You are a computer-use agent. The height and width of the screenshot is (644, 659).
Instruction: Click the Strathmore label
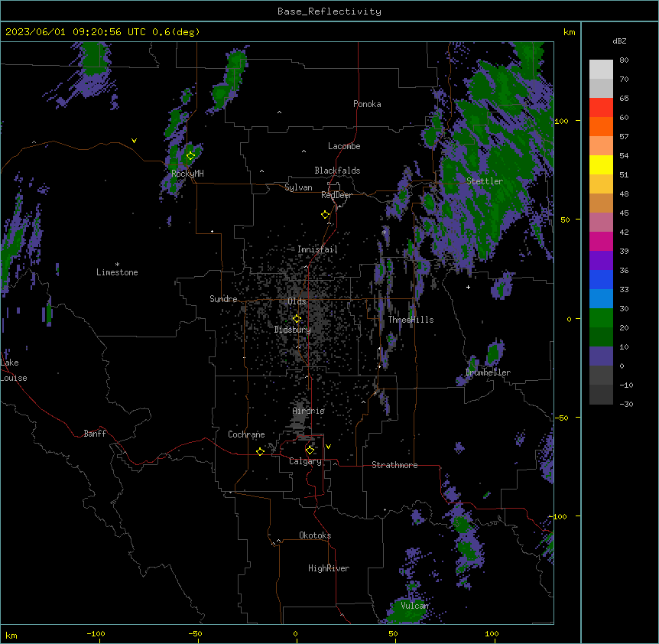click(x=394, y=465)
